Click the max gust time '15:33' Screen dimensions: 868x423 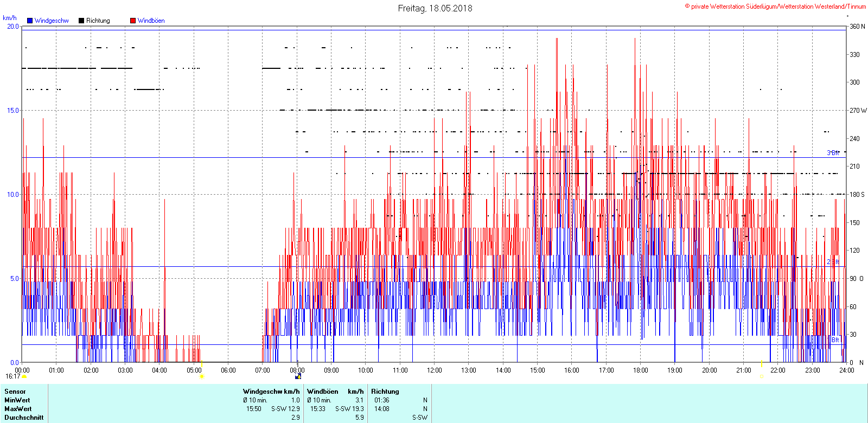[318, 409]
